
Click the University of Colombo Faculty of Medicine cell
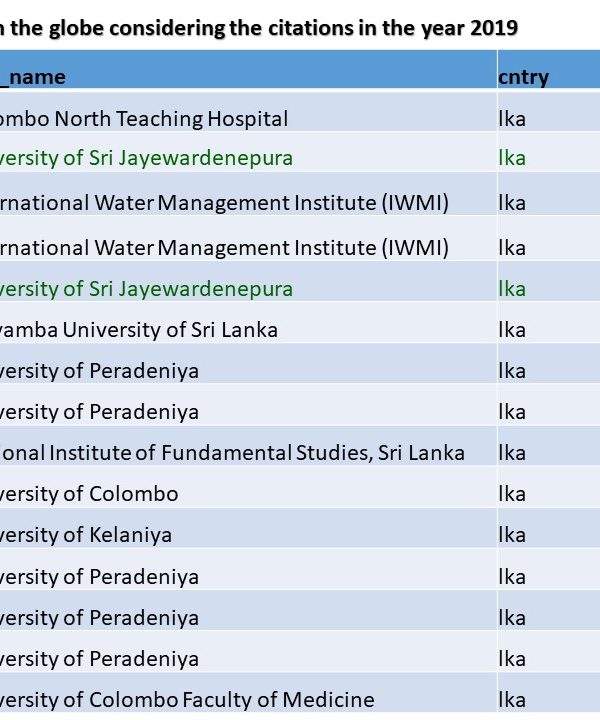pyautogui.click(x=187, y=700)
